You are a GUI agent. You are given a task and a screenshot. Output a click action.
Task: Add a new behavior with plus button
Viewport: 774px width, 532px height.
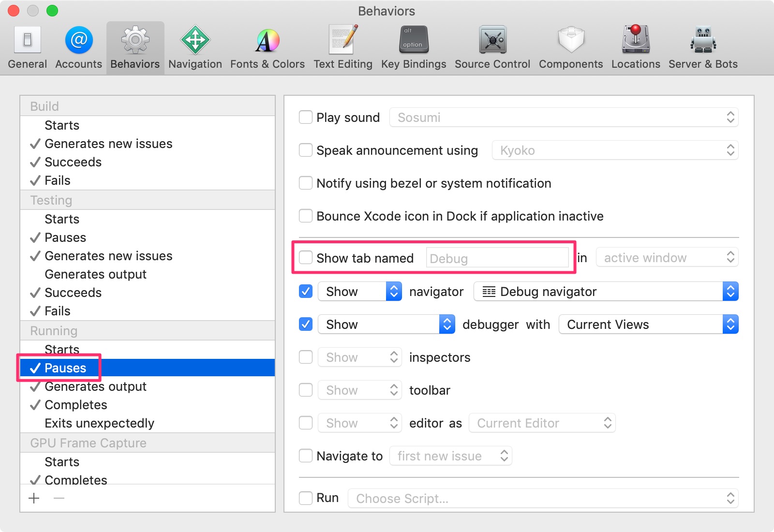point(33,498)
